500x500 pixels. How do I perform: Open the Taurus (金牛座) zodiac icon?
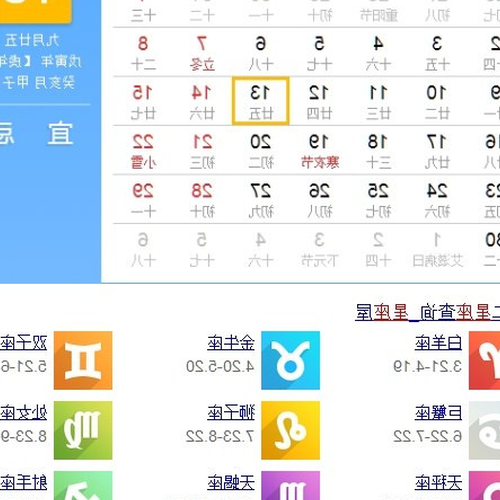[290, 360]
